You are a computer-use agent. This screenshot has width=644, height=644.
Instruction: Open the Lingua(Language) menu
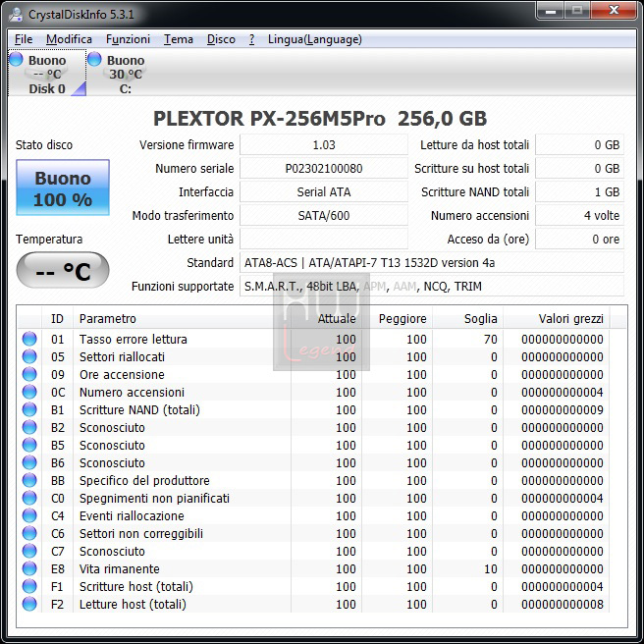pos(314,39)
